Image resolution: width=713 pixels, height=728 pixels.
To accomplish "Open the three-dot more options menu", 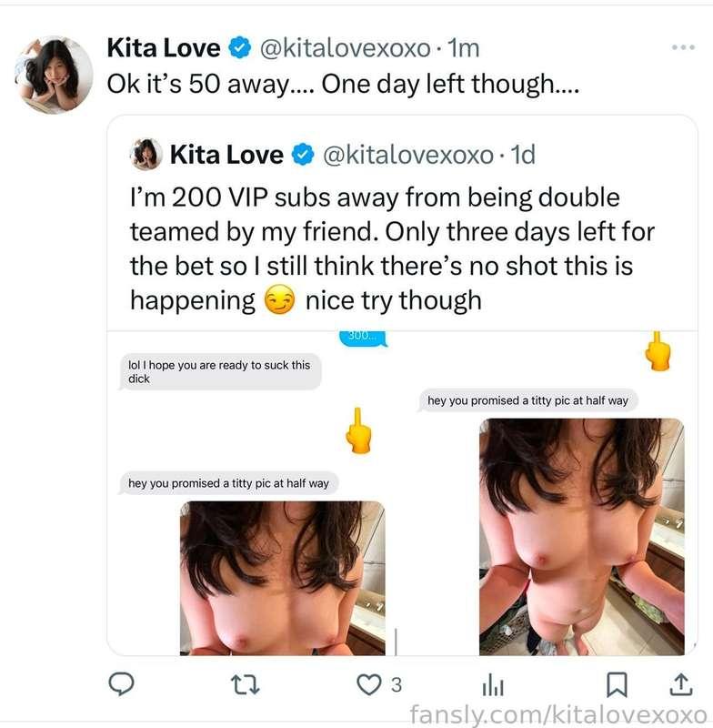I will pos(683,47).
